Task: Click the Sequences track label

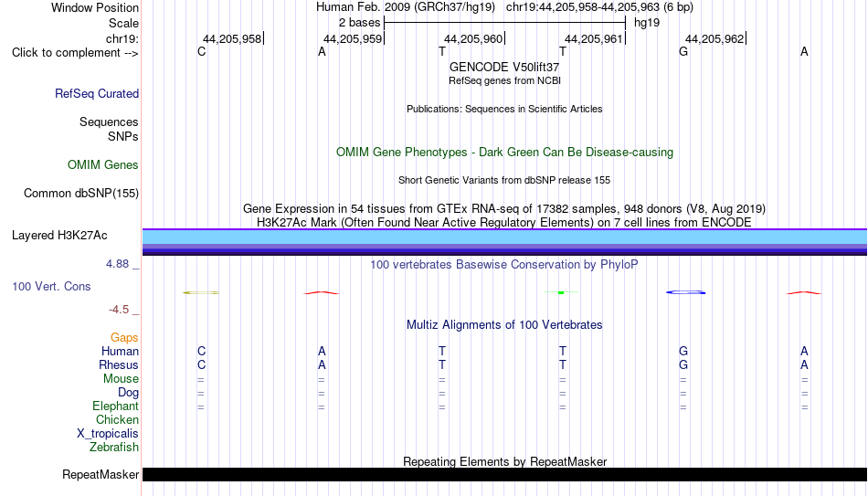Action: (x=109, y=121)
